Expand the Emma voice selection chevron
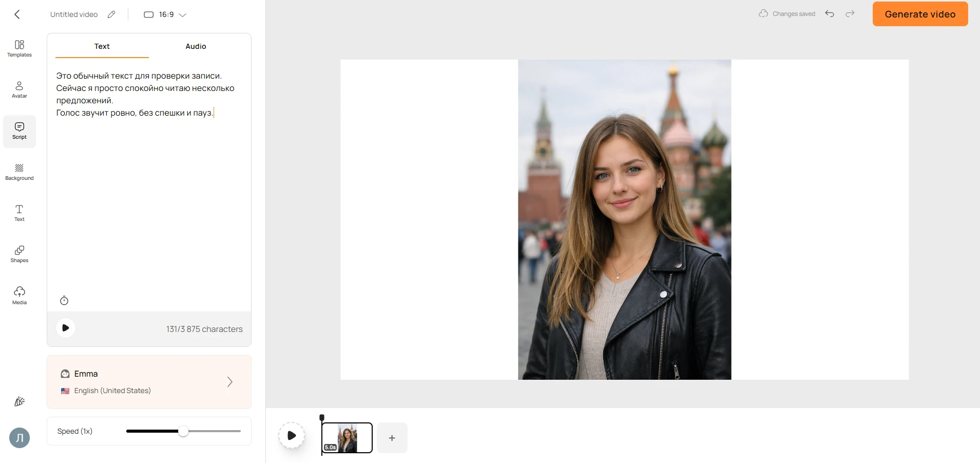Screen dimensions: 980x463 coord(230,382)
